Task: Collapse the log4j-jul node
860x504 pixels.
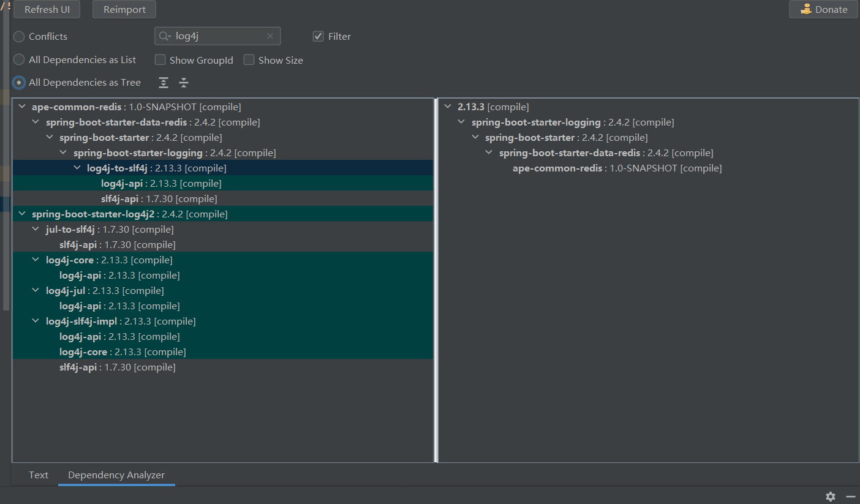Action: pos(36,290)
